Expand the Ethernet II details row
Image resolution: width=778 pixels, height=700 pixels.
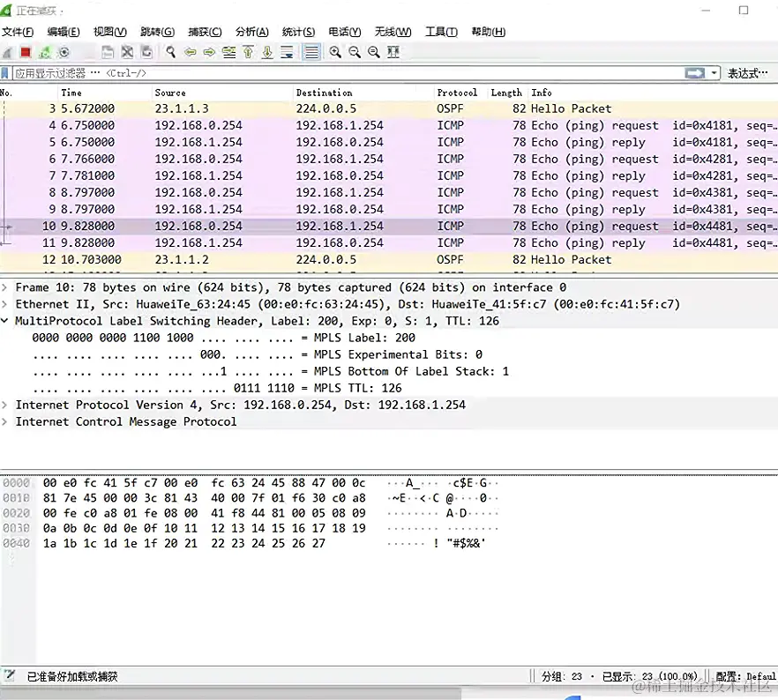click(x=4, y=304)
